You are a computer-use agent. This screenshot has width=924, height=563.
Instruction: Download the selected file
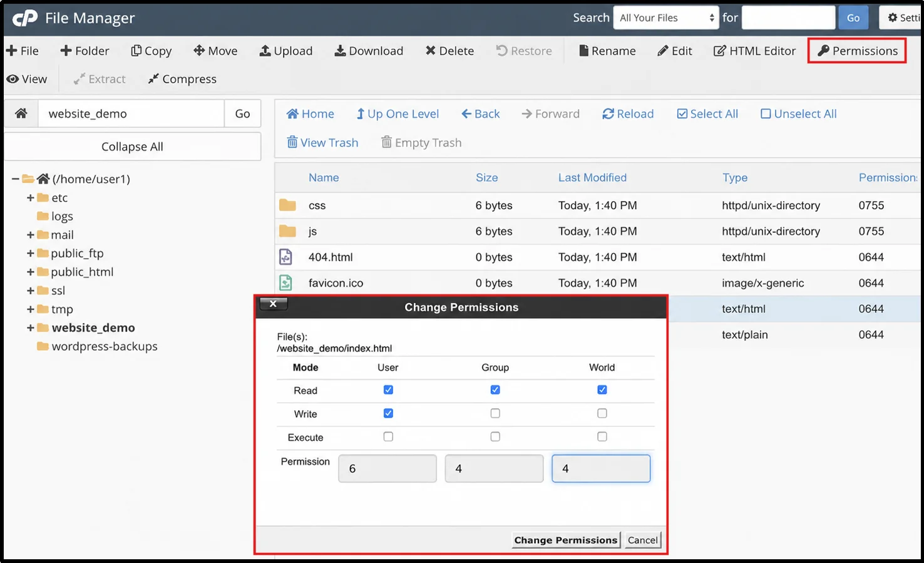369,51
